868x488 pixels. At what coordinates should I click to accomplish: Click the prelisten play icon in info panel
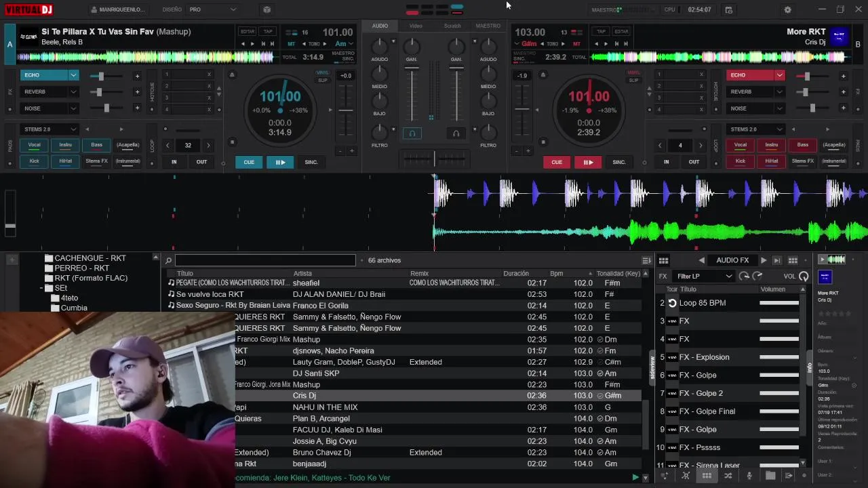823,260
